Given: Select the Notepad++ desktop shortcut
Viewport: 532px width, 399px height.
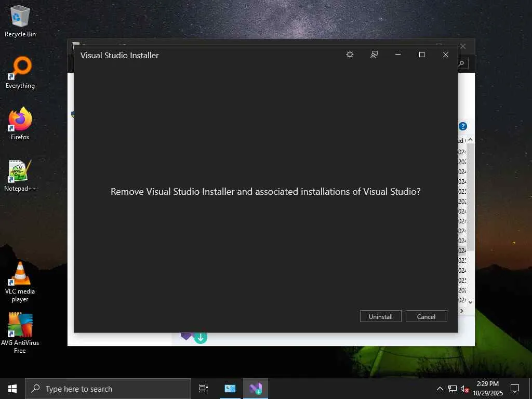Looking at the screenshot, I should coord(20,176).
